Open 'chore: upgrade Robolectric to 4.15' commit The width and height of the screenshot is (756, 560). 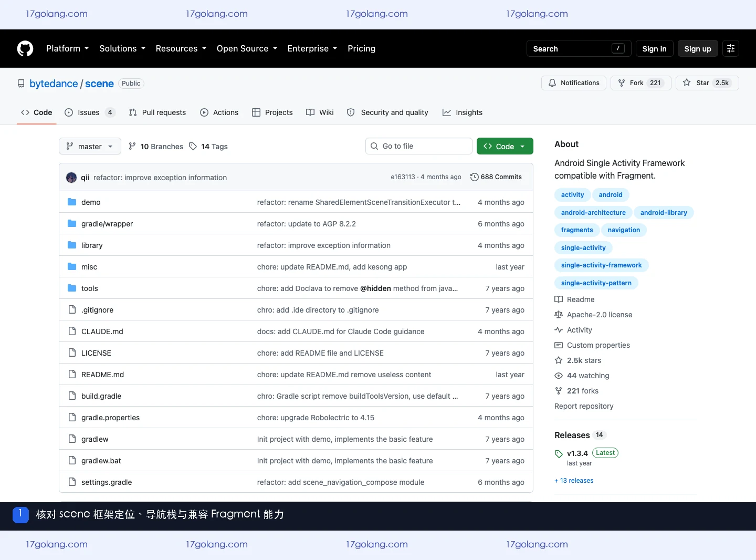pos(316,418)
